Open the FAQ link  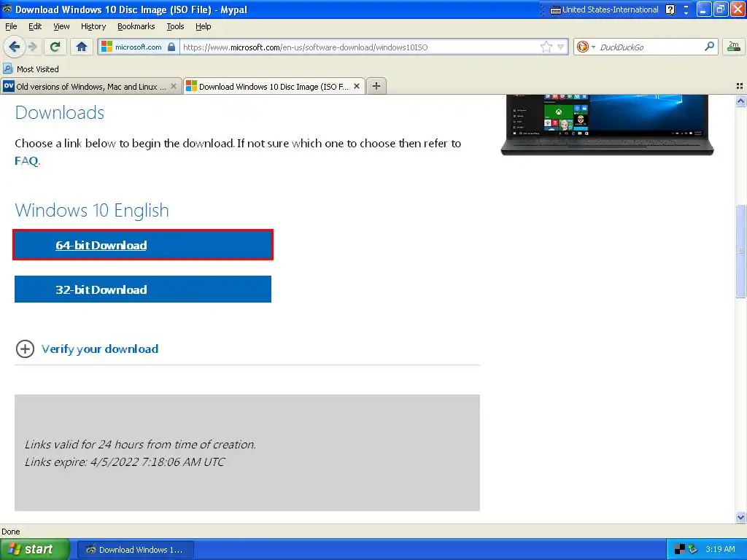[26, 161]
